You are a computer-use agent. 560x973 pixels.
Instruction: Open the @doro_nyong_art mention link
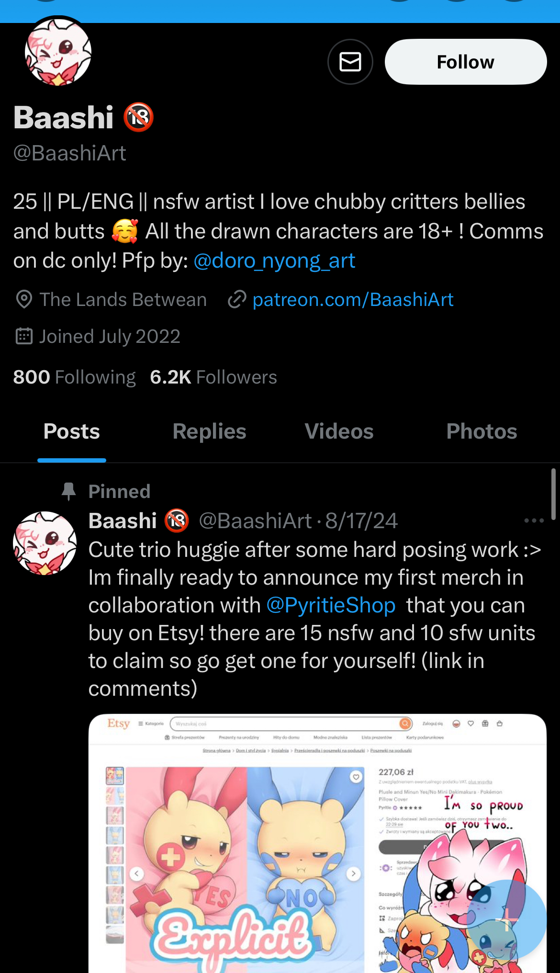tap(274, 261)
